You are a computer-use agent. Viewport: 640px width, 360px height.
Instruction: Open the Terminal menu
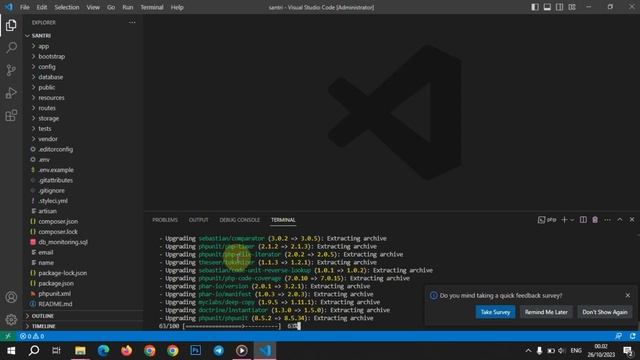pos(152,7)
